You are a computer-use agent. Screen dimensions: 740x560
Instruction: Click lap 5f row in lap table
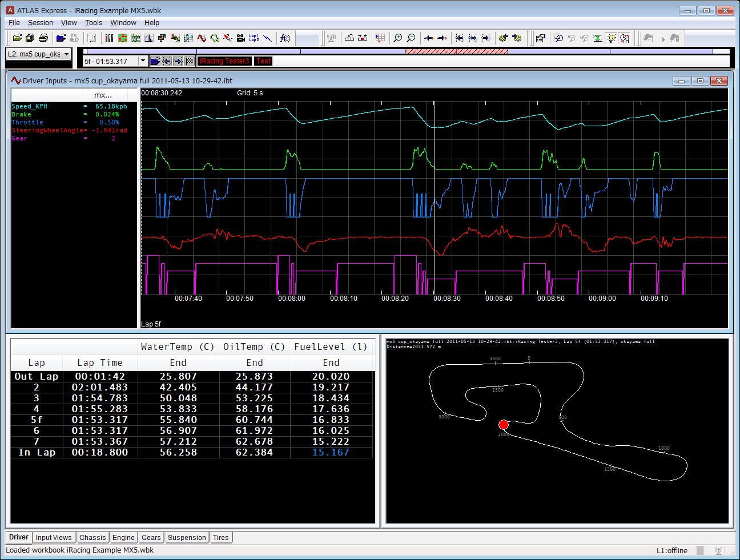192,420
